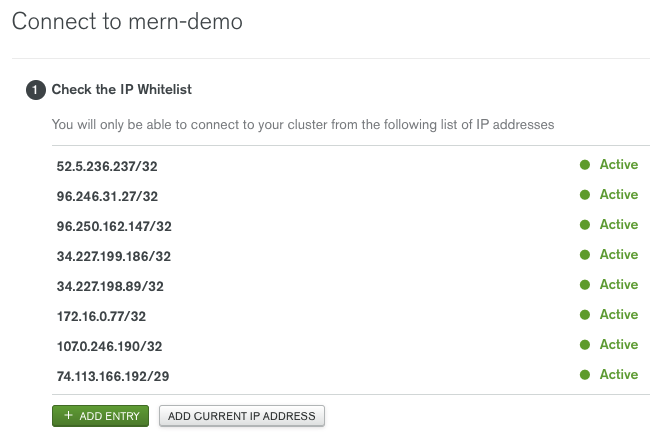This screenshot has width=664, height=437.
Task: Click the ADD ENTRY button
Action: pyautogui.click(x=100, y=416)
